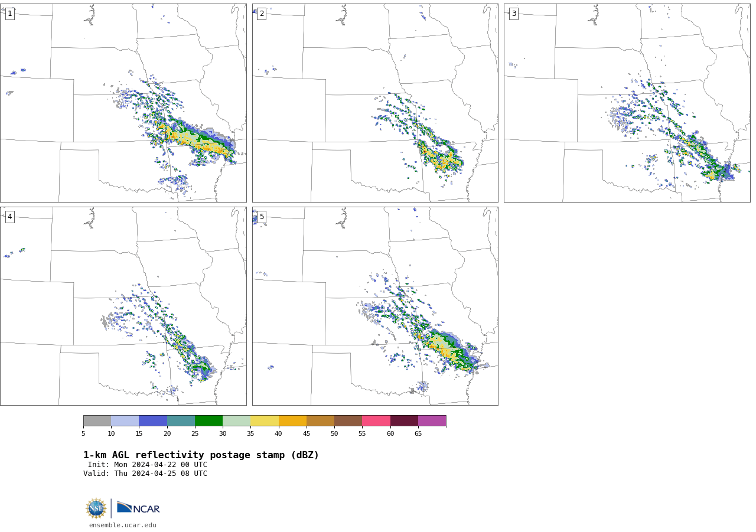756x532 pixels.
Task: Click the blue 15-20 dBZ swatch
Action: tap(153, 421)
